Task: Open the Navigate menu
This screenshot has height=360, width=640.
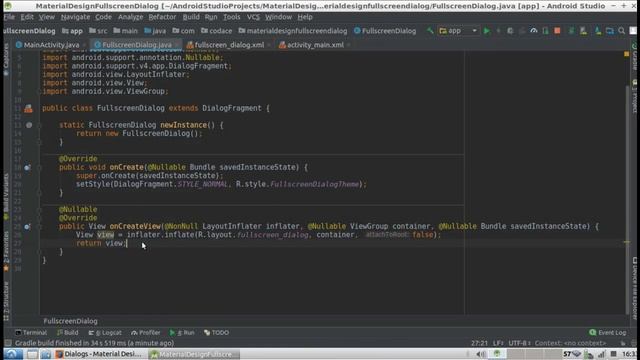Action: coord(75,17)
